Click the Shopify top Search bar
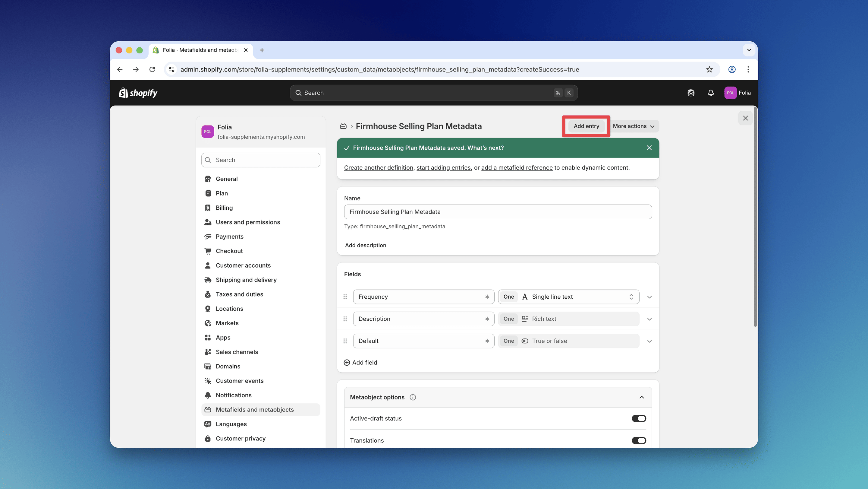The height and width of the screenshot is (489, 868). (434, 93)
